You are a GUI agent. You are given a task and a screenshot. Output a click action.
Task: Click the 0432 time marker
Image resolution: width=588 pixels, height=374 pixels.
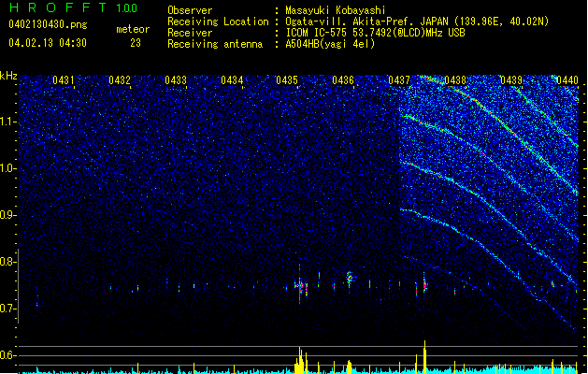[x=120, y=80]
